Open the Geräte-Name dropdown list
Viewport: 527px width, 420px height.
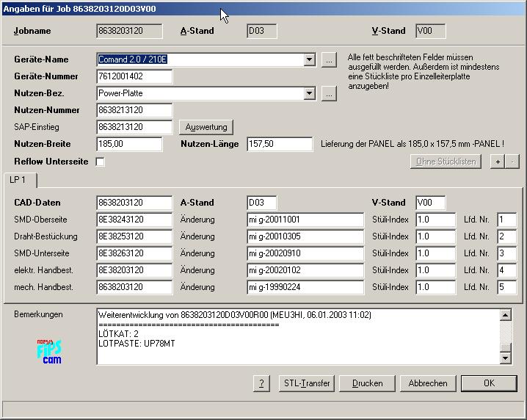[x=309, y=60]
